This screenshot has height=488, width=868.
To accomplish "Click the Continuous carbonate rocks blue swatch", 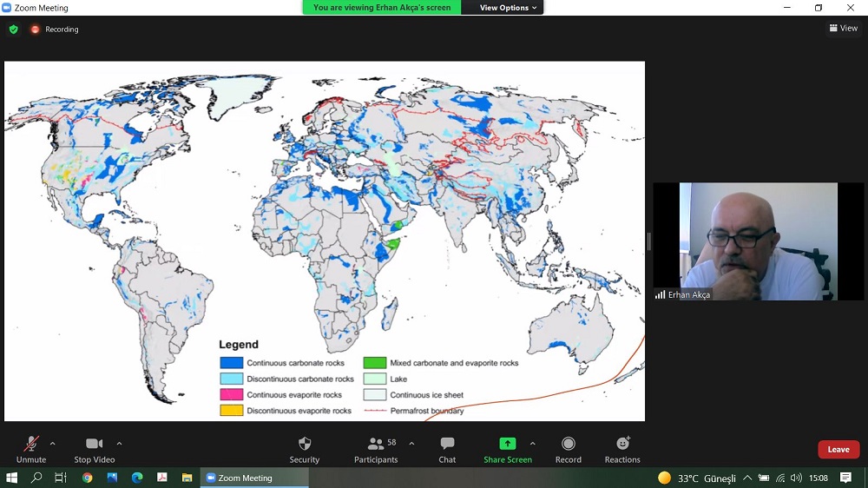I will 232,363.
